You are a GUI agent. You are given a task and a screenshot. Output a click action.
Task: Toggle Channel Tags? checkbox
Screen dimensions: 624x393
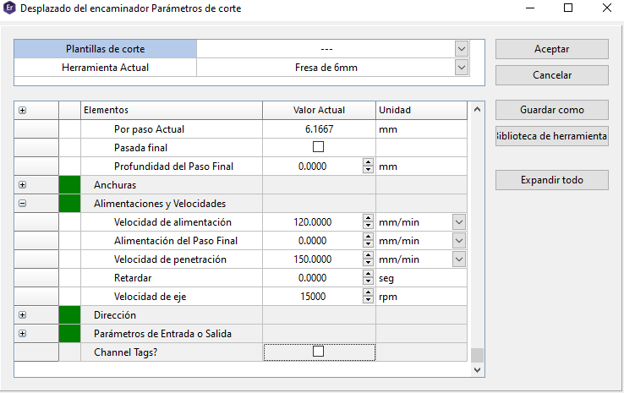tap(318, 352)
